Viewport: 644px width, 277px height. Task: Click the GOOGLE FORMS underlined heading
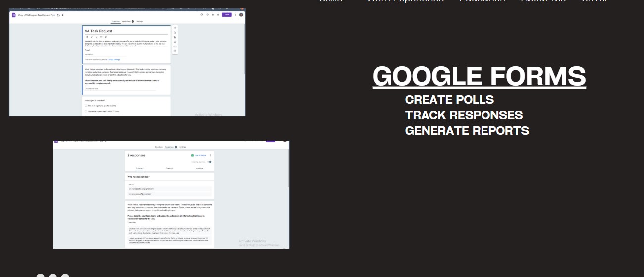click(479, 76)
